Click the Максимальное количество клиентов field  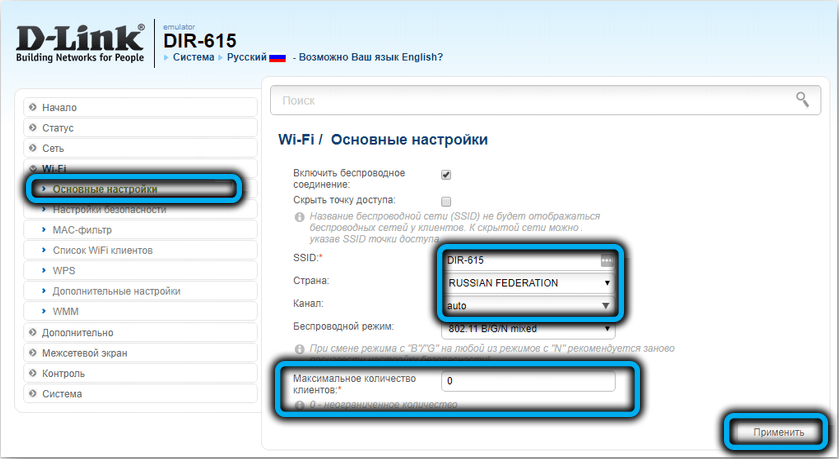[x=535, y=381]
